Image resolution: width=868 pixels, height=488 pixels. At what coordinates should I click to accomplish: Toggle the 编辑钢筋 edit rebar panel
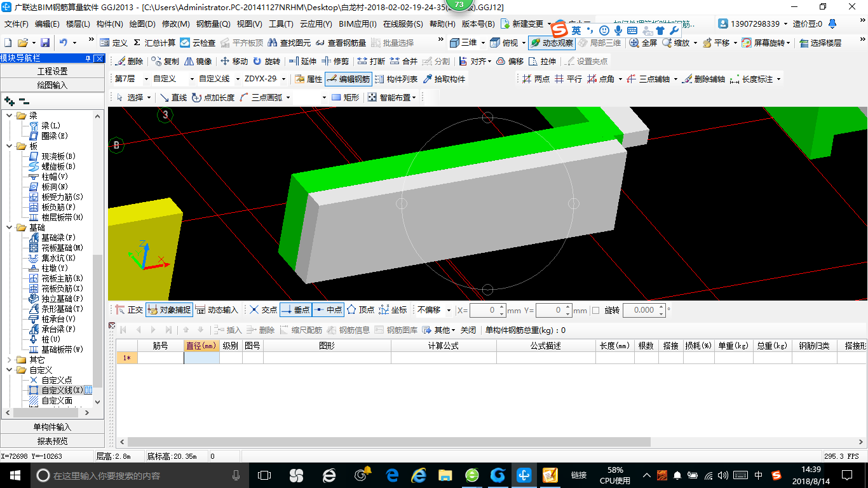[x=348, y=79]
